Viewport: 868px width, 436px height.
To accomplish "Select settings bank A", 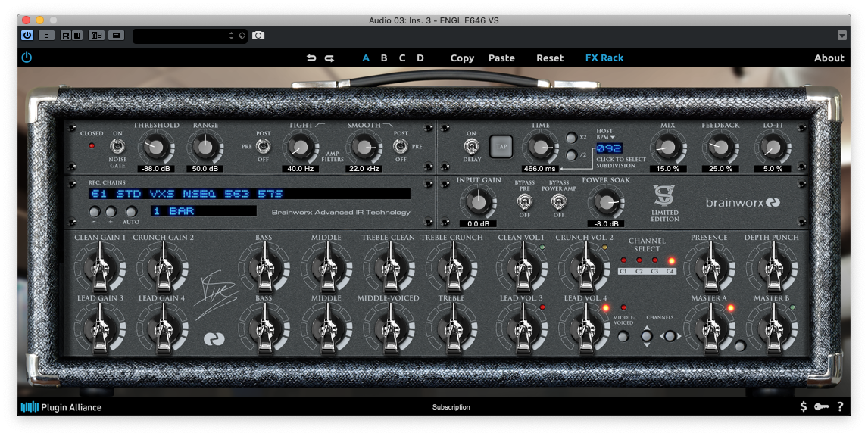I will (x=366, y=58).
